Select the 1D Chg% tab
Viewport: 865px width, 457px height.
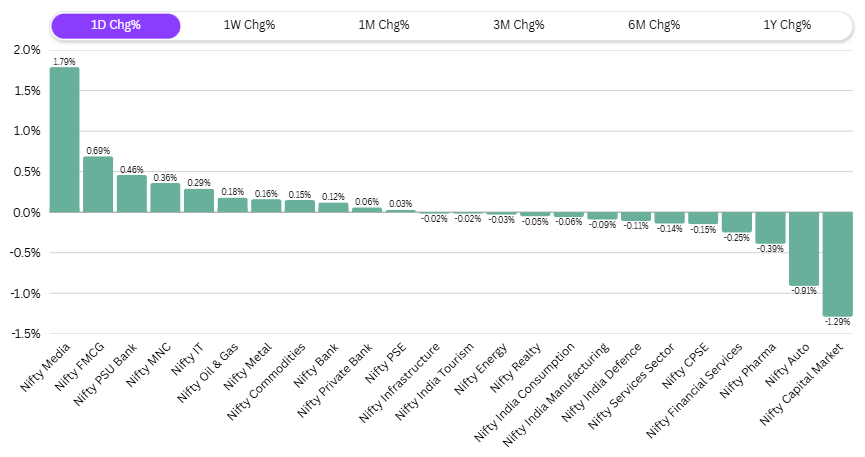115,26
